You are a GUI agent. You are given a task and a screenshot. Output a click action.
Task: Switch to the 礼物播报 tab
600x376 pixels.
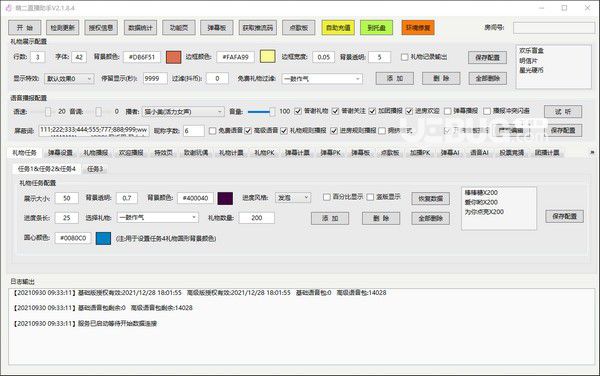[x=96, y=153]
